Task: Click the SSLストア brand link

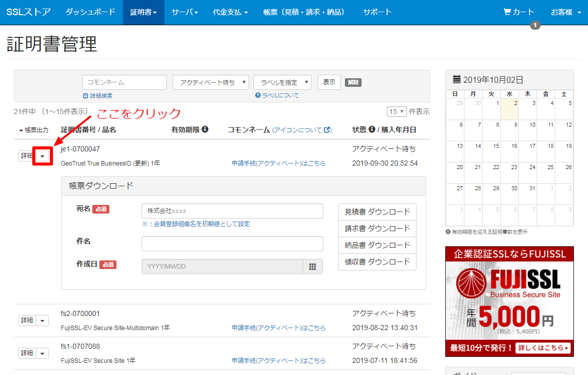Action: click(29, 13)
